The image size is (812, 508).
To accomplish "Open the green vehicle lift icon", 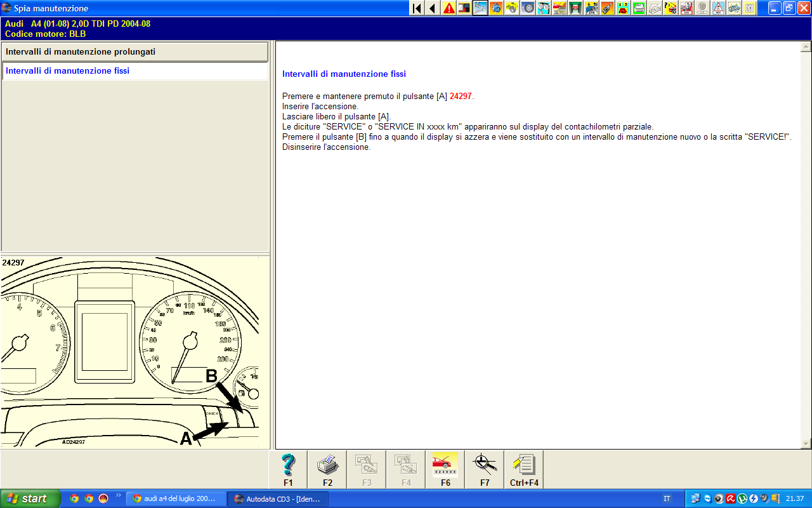I will (x=575, y=8).
